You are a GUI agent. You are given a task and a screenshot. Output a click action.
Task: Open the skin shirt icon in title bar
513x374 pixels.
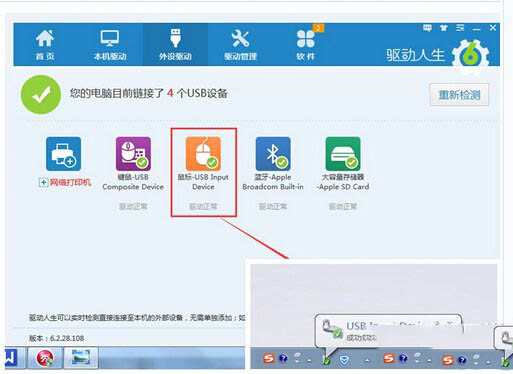(444, 28)
